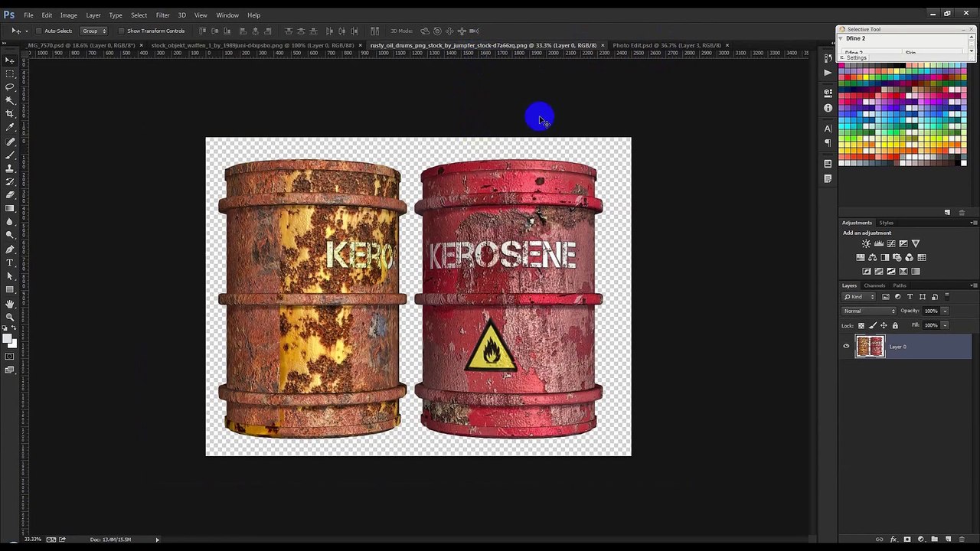Open the Select menu

pyautogui.click(x=139, y=15)
